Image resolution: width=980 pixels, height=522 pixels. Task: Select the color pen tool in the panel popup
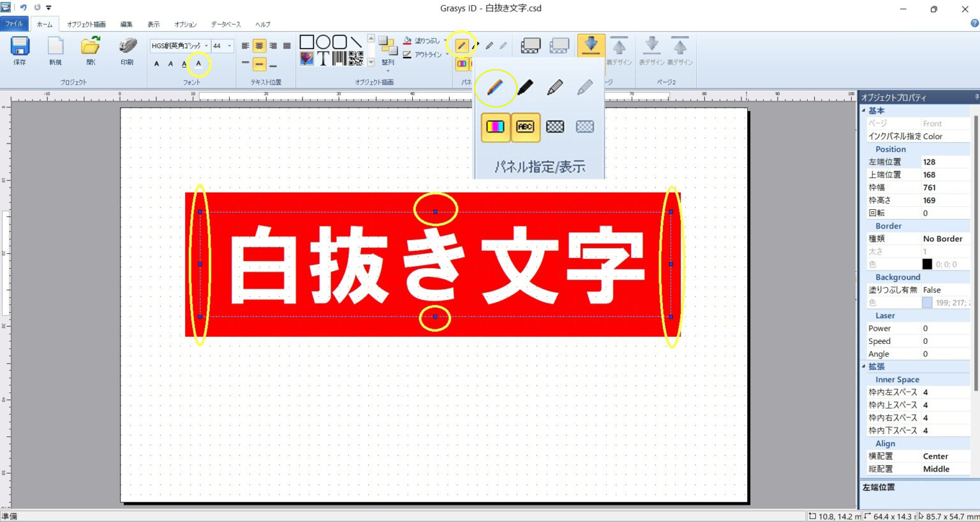coord(496,88)
